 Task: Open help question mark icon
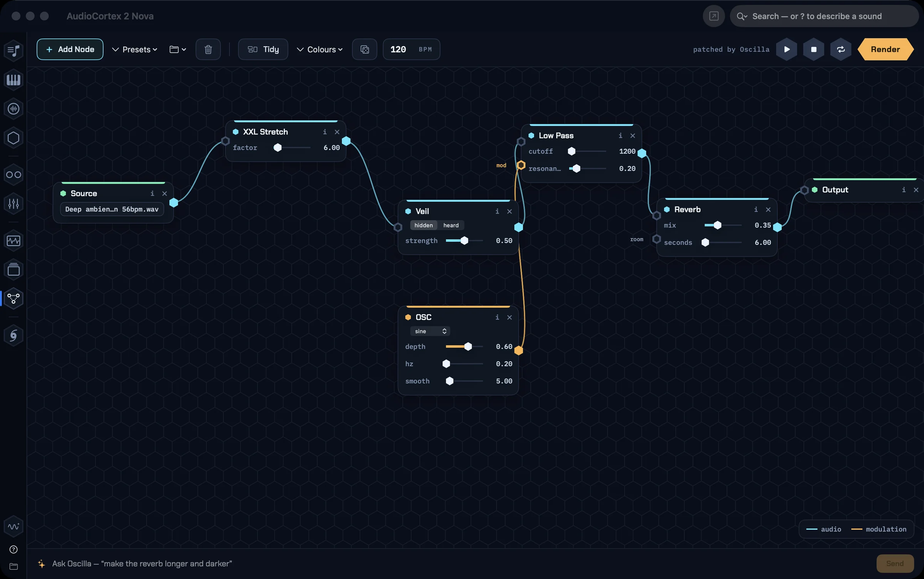[x=13, y=549]
